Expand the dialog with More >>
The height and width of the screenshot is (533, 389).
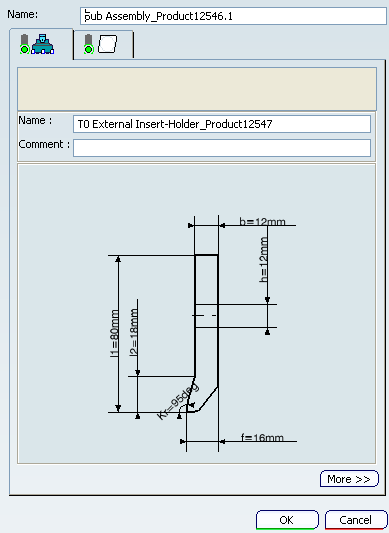pyautogui.click(x=349, y=479)
